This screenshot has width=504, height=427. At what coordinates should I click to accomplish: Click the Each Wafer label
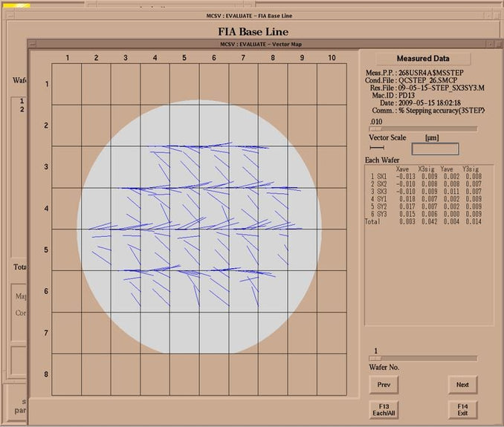382,160
